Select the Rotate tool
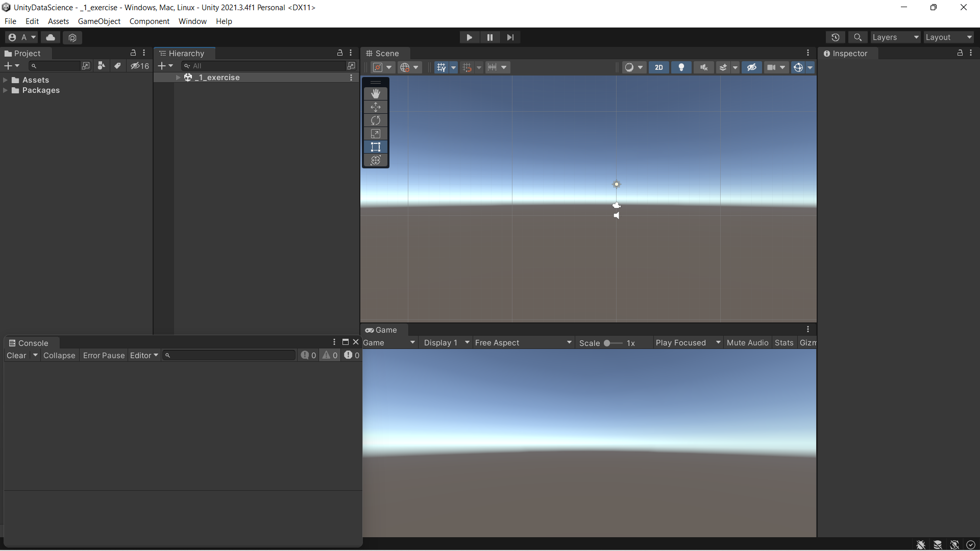980x551 pixels. (x=376, y=120)
